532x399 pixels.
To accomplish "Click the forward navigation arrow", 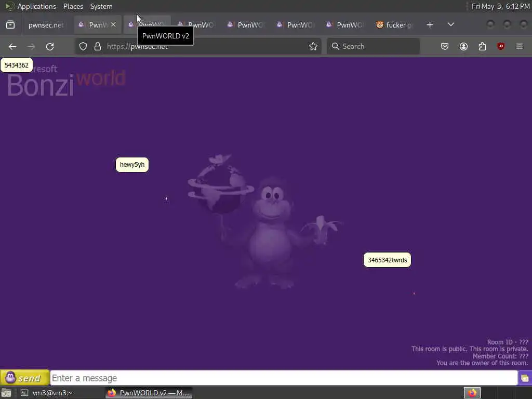I will 31,46.
